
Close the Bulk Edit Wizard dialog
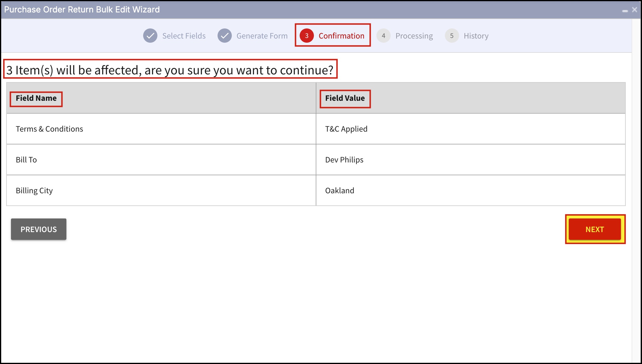click(x=635, y=10)
